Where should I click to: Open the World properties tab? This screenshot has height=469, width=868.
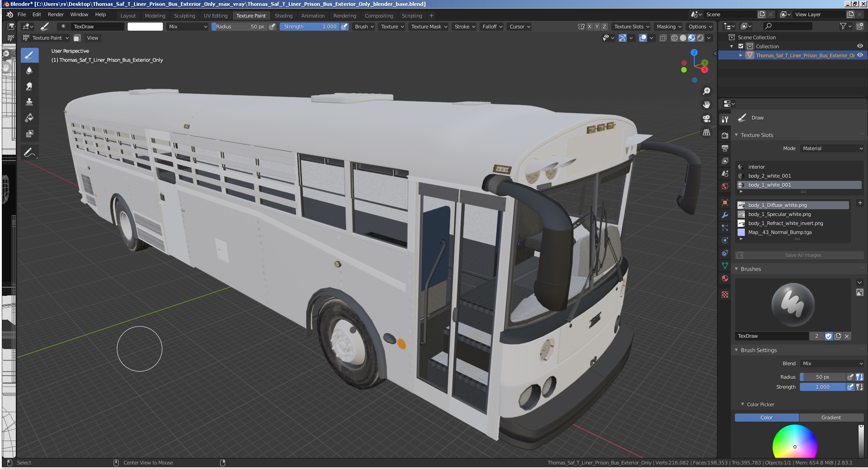725,186
